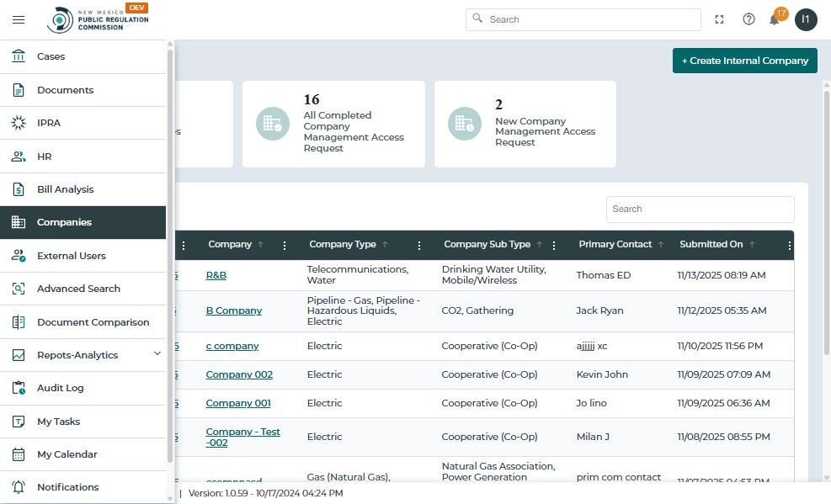Click the sidebar vertical scrollbar
This screenshot has height=504, width=831.
tap(170, 257)
